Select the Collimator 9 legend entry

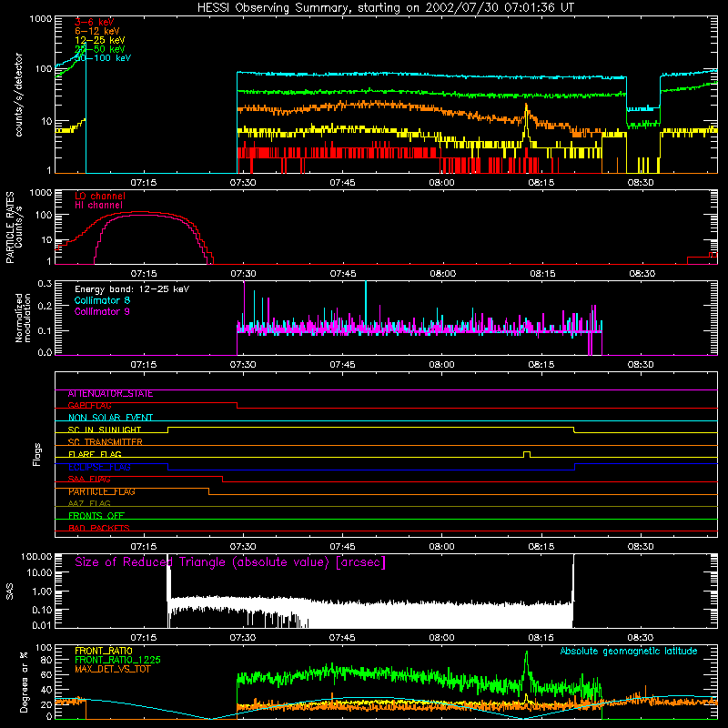102,311
